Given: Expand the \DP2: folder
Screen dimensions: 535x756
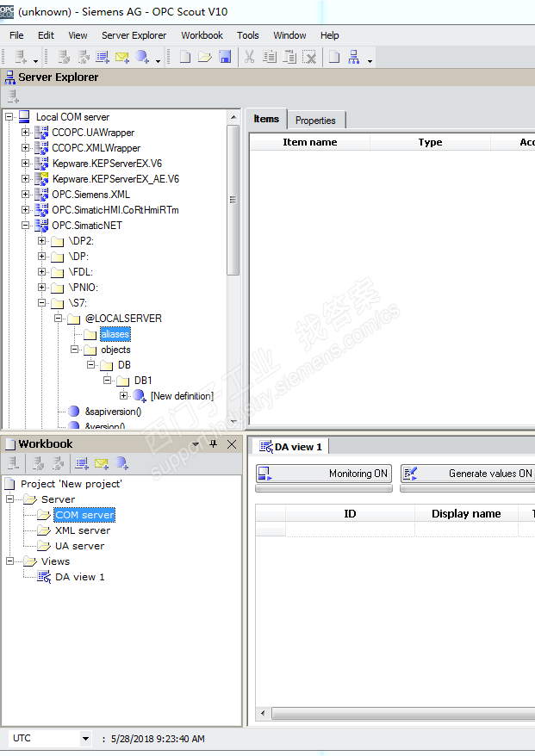Looking at the screenshot, I should (41, 240).
